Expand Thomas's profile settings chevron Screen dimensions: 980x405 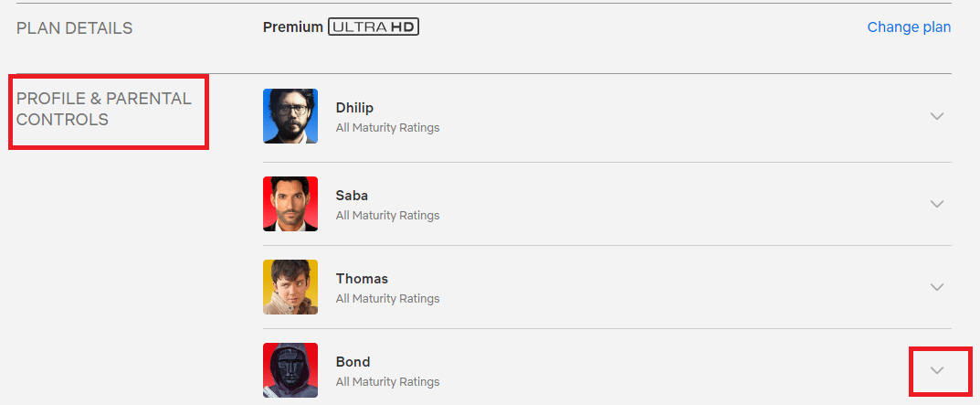pos(936,287)
